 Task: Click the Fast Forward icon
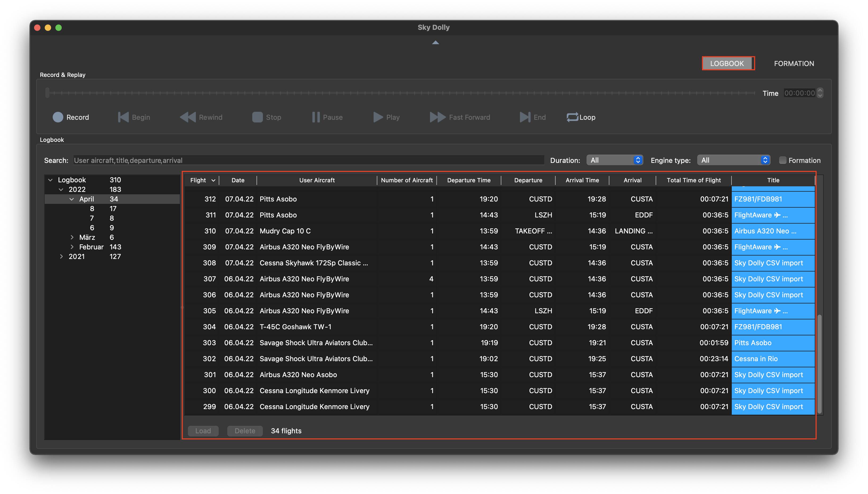click(x=437, y=117)
